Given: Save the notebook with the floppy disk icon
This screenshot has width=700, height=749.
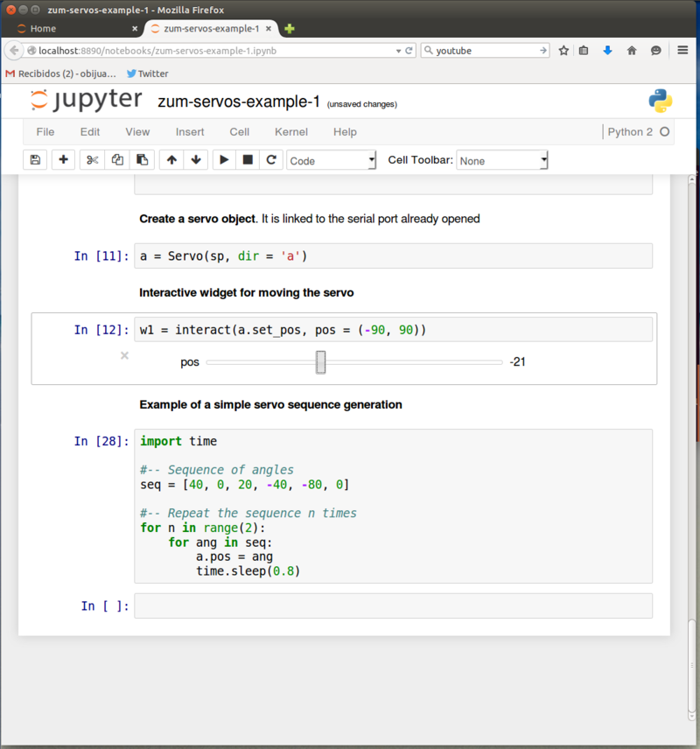Looking at the screenshot, I should pyautogui.click(x=35, y=160).
